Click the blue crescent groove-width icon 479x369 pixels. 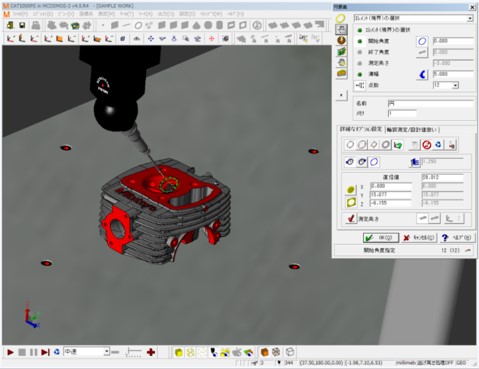tap(422, 74)
